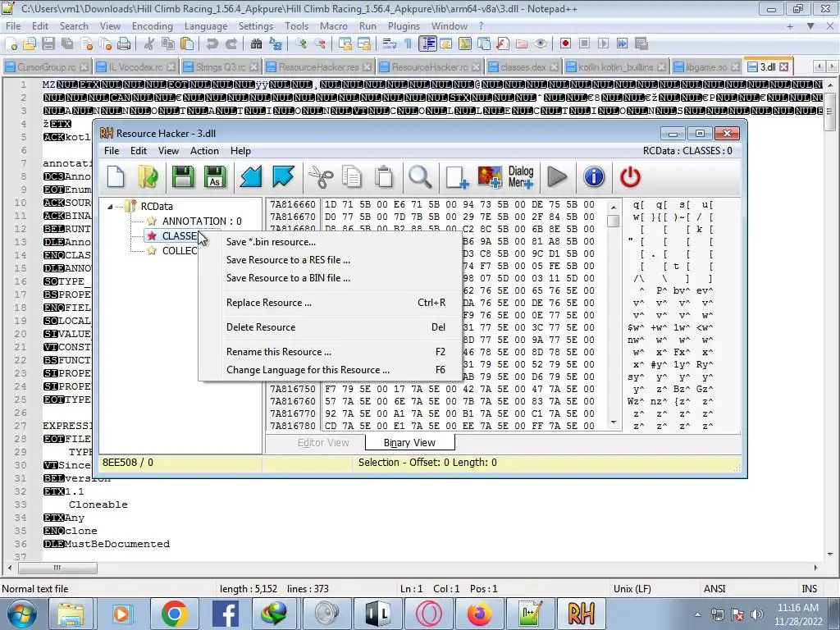The width and height of the screenshot is (840, 630).
Task: Click hex view scrollbar thumb
Action: pyautogui.click(x=614, y=221)
